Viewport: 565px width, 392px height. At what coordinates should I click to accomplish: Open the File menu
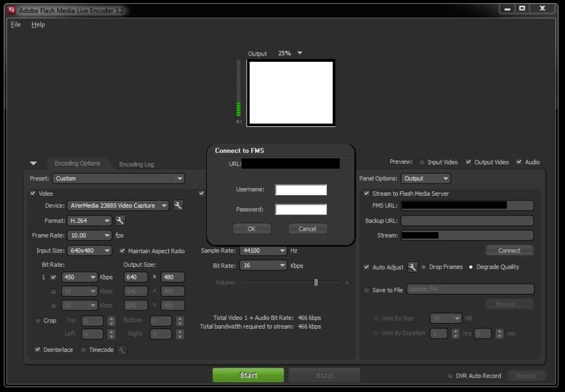[x=16, y=24]
